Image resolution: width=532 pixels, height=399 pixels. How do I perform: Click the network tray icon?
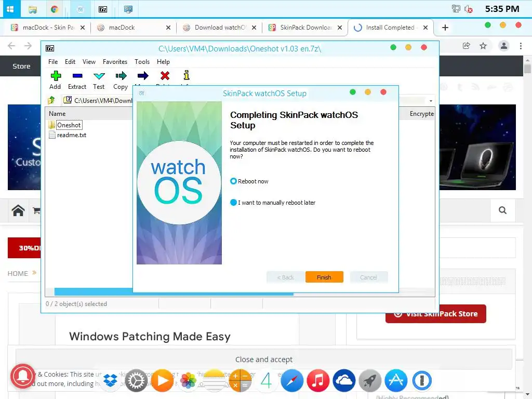pyautogui.click(x=456, y=9)
